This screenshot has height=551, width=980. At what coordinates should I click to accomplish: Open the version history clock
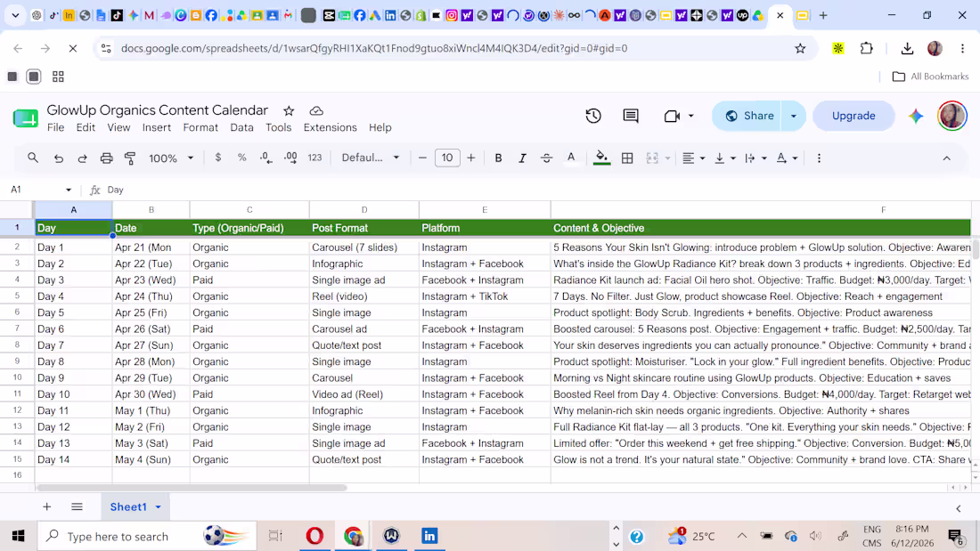[x=593, y=116]
